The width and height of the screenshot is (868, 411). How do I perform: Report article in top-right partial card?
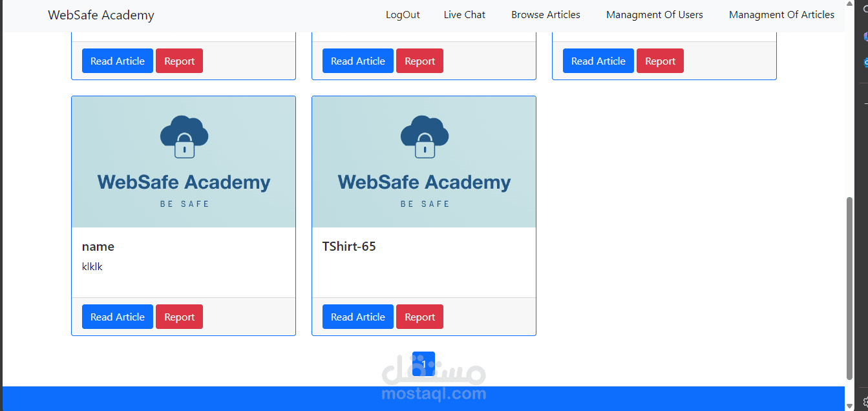660,61
